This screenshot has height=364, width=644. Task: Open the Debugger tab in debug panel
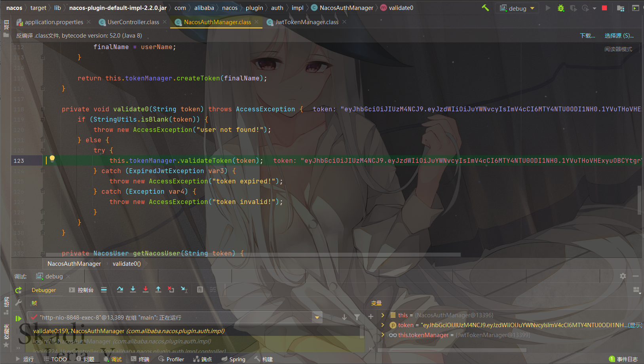coord(44,290)
